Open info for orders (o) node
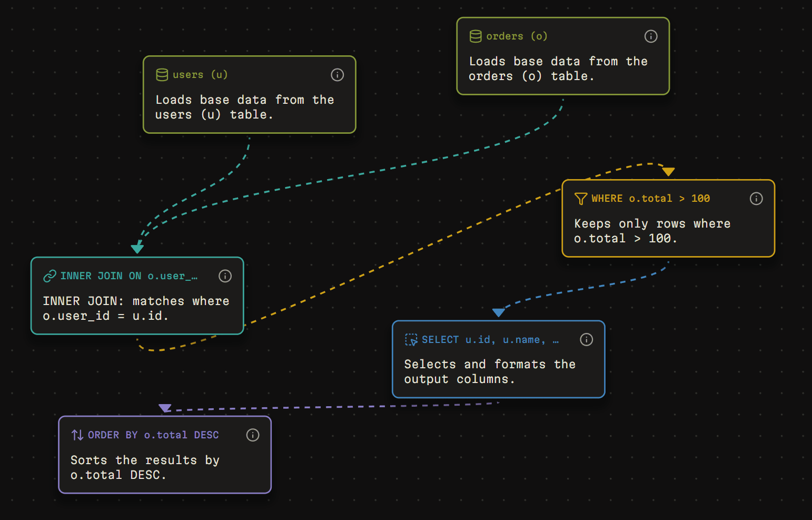The width and height of the screenshot is (812, 520). (x=651, y=36)
